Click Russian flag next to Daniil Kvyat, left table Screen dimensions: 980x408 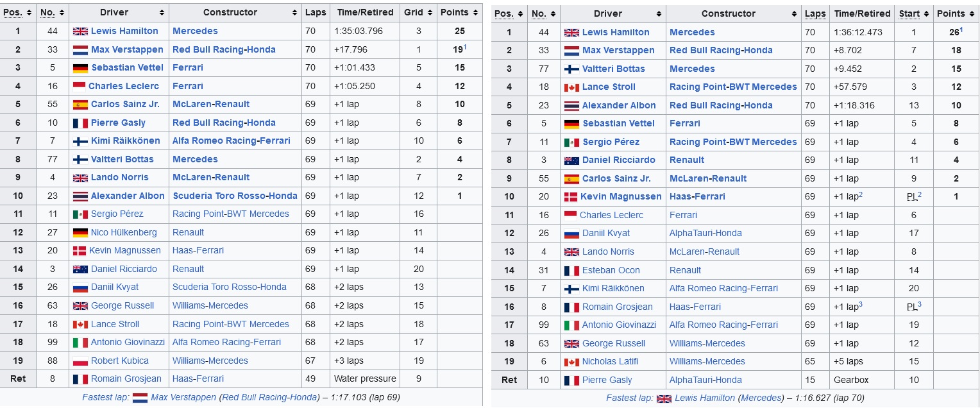(80, 287)
